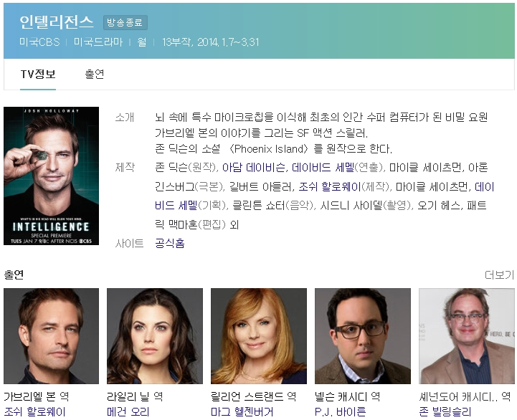Screen dimensions: 517x420
Task: Open the 조쉬 할로웨이 link in the 제작 credits
Action: pyautogui.click(x=330, y=186)
